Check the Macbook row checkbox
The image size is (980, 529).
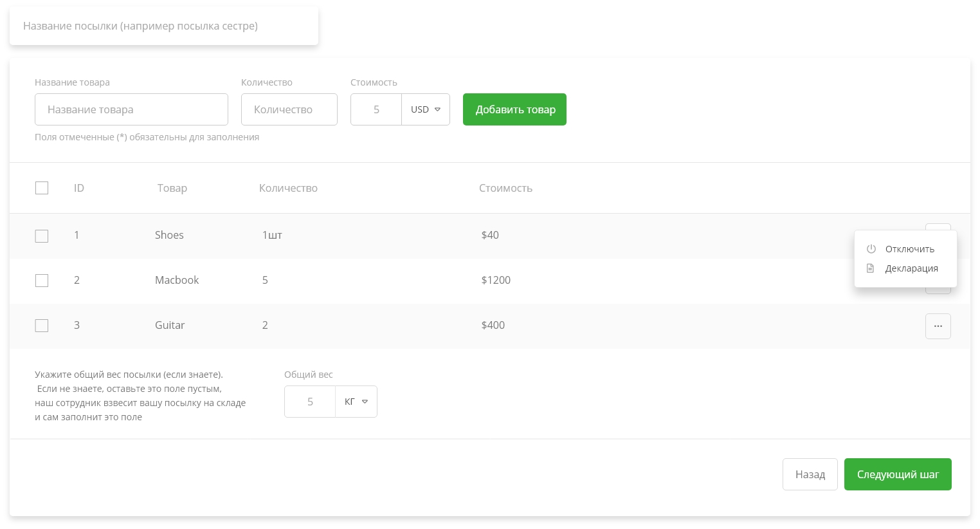tap(42, 281)
